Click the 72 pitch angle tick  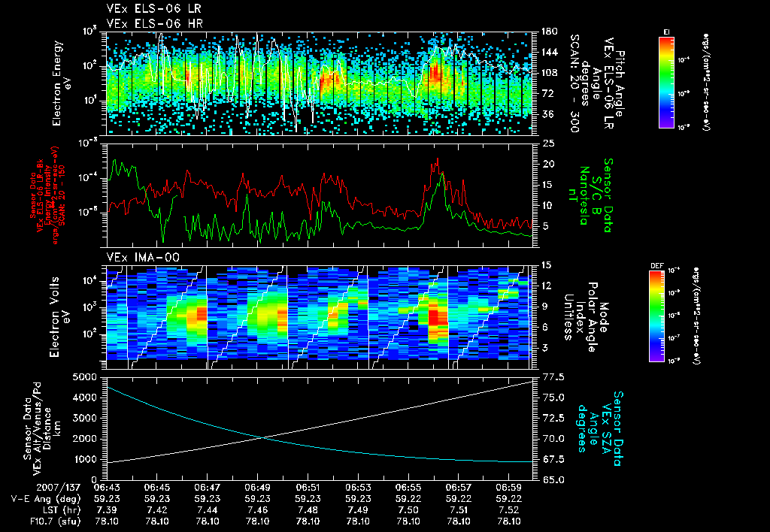[x=546, y=93]
